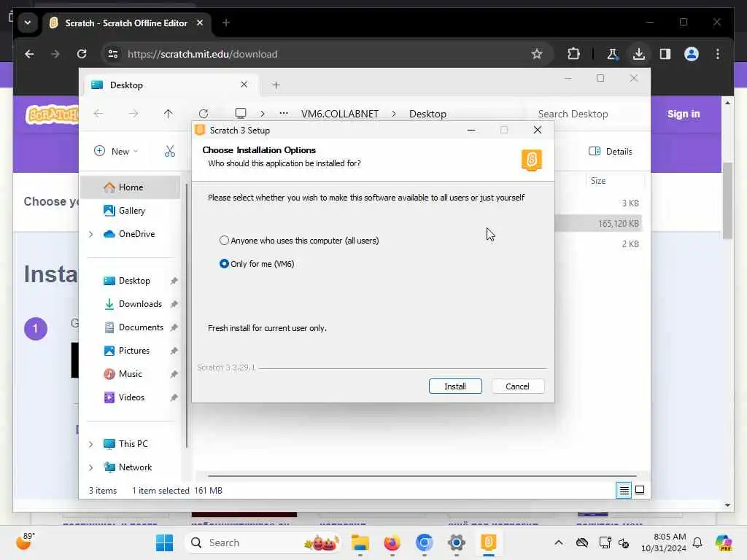Open File Explorer from the taskbar
Screen dimensions: 747x560
360,542
